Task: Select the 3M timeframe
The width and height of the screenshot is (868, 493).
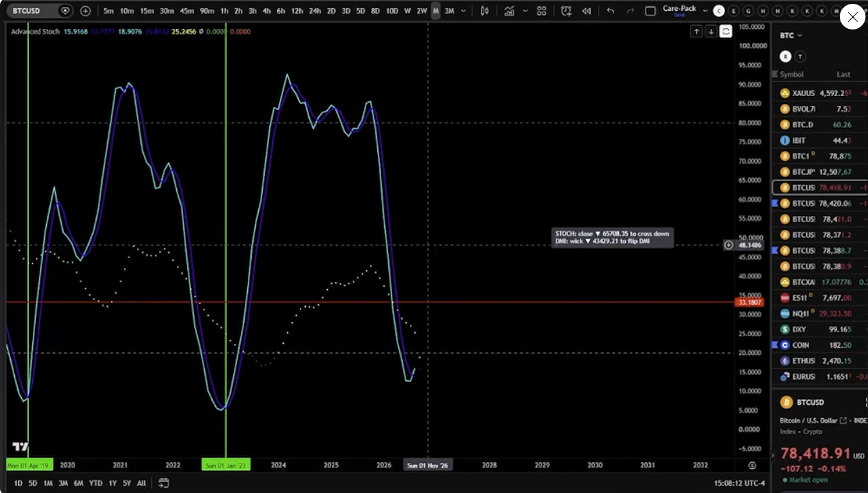Action: [449, 11]
